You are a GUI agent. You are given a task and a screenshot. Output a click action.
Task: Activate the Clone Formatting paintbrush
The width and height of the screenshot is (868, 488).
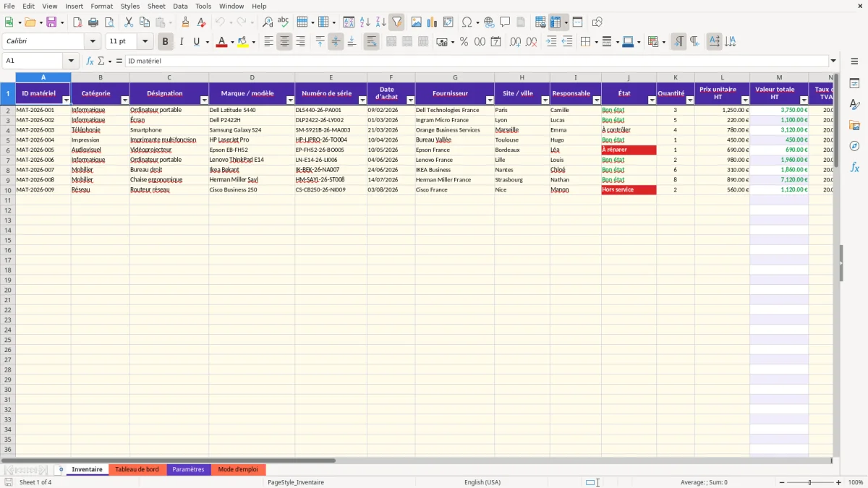[186, 22]
